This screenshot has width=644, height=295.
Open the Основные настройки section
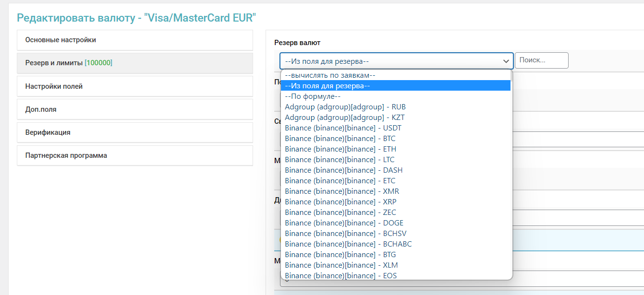(x=134, y=40)
